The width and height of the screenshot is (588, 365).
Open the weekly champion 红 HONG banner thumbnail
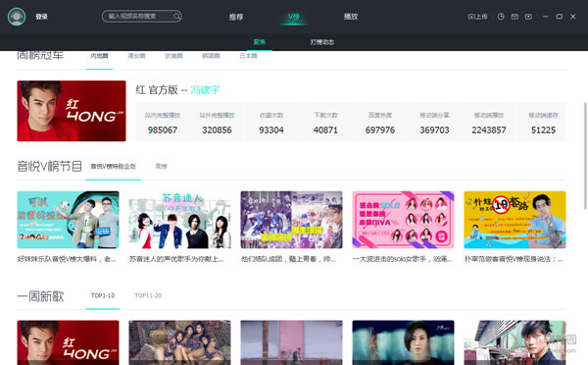coord(72,111)
